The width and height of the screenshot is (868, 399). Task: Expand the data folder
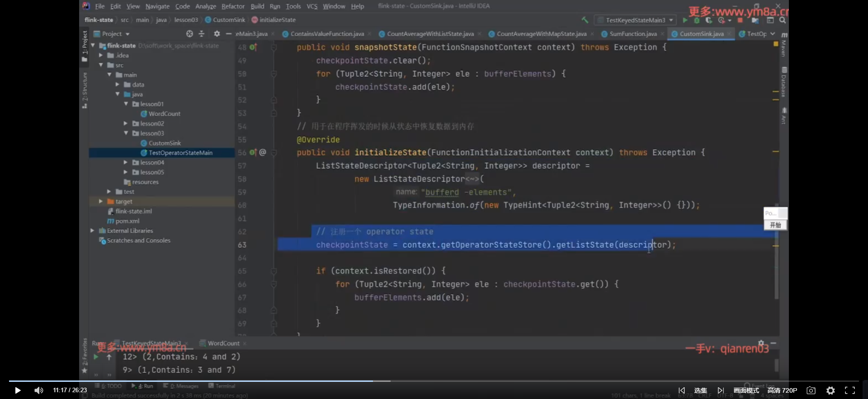(118, 84)
